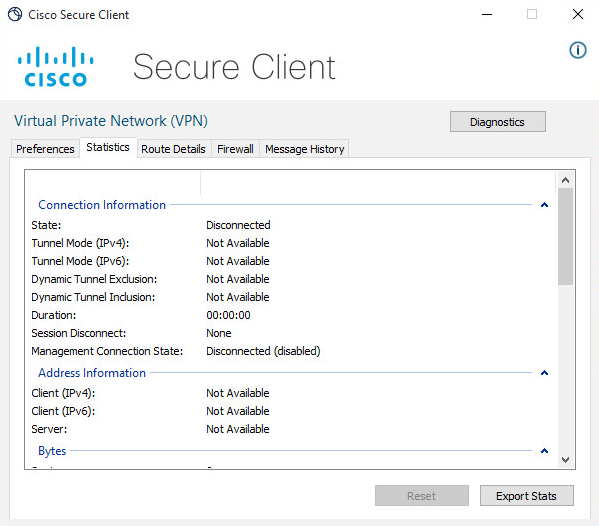Open Diagnostics
The width and height of the screenshot is (599, 526).
[497, 122]
